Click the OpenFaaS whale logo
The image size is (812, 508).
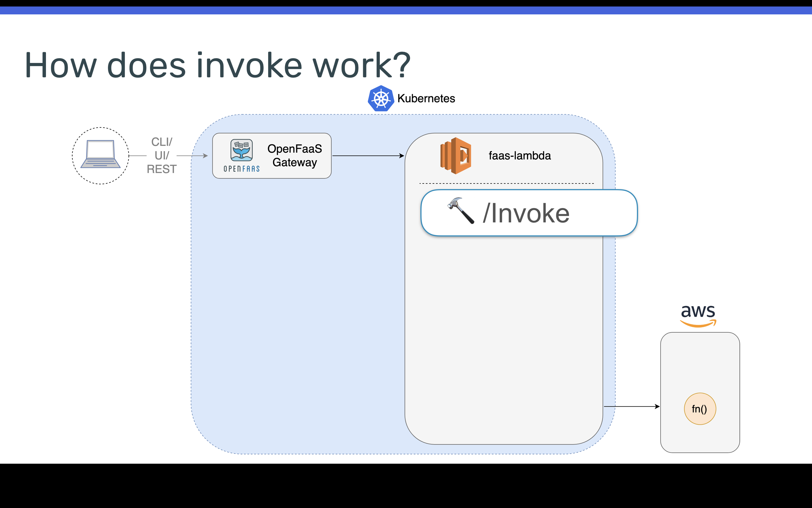242,150
